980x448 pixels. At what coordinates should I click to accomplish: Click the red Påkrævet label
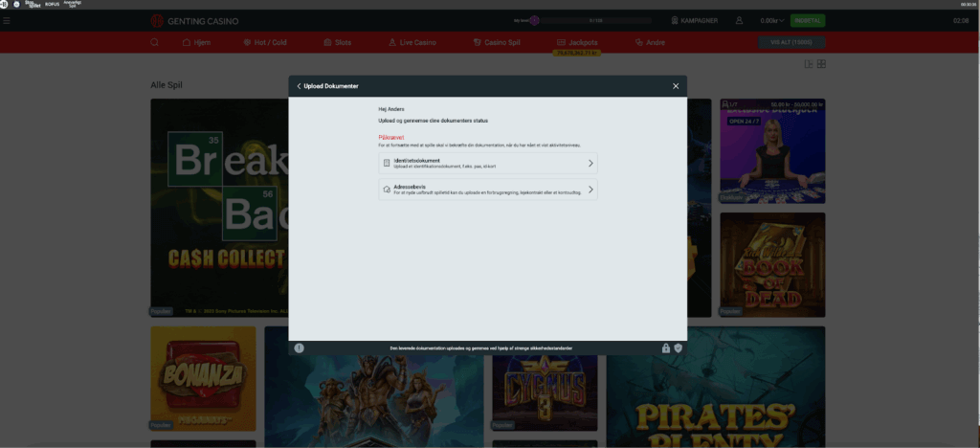pyautogui.click(x=391, y=137)
